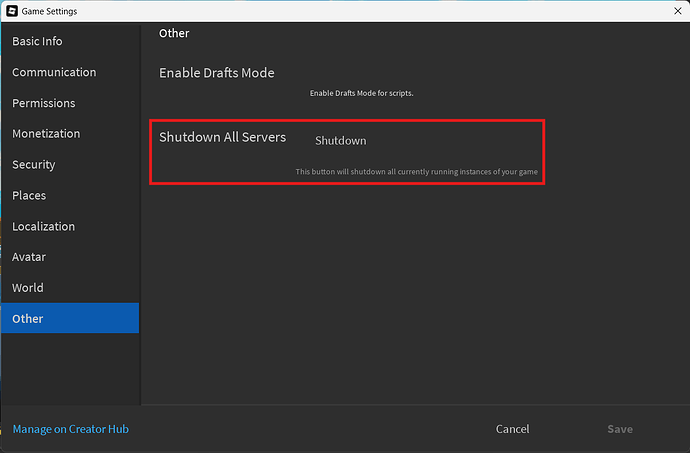Click the 'Enable Drafts Mode for scripts.' description

(x=361, y=93)
